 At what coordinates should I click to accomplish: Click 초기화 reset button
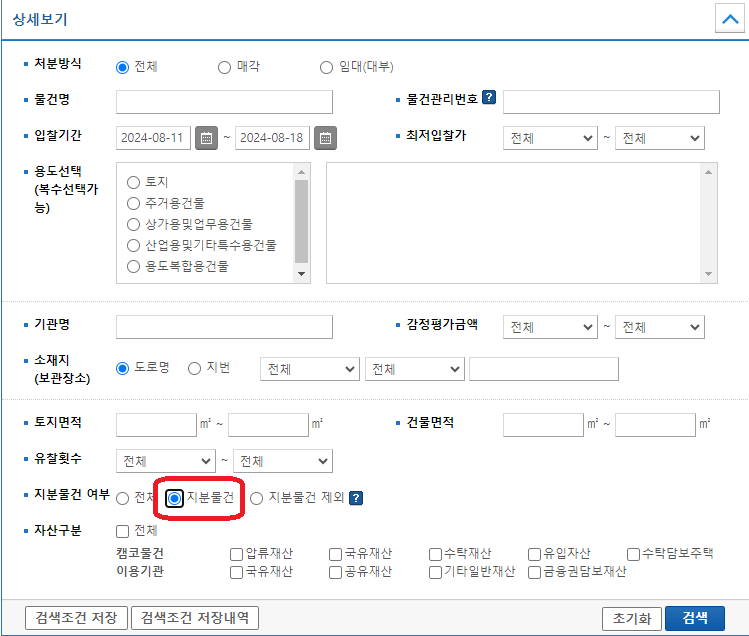point(632,619)
